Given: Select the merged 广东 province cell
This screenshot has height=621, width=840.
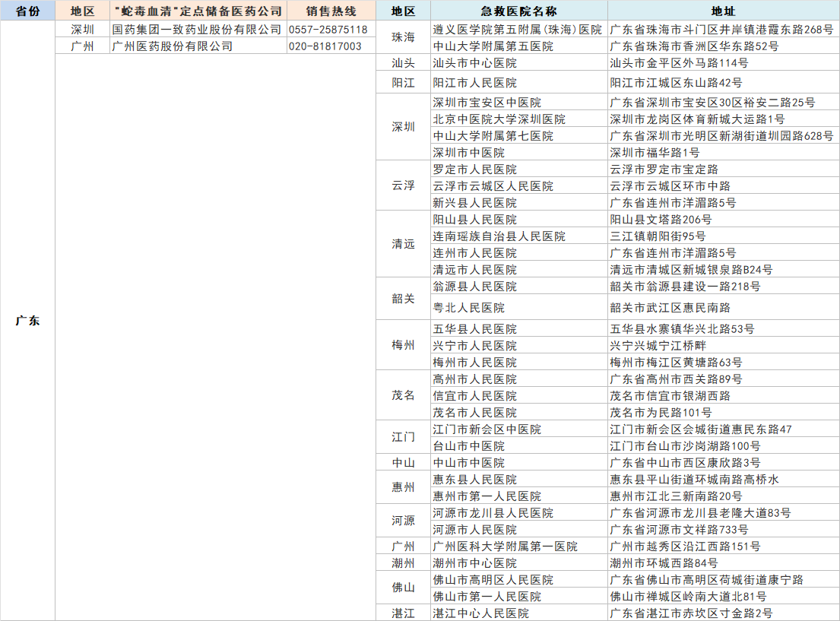Looking at the screenshot, I should point(27,321).
